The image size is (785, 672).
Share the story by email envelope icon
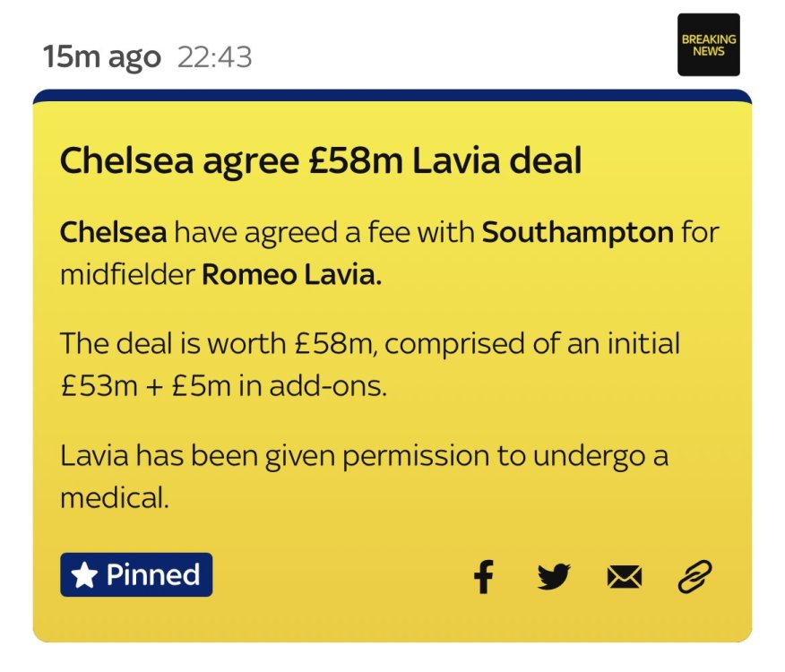tap(624, 577)
